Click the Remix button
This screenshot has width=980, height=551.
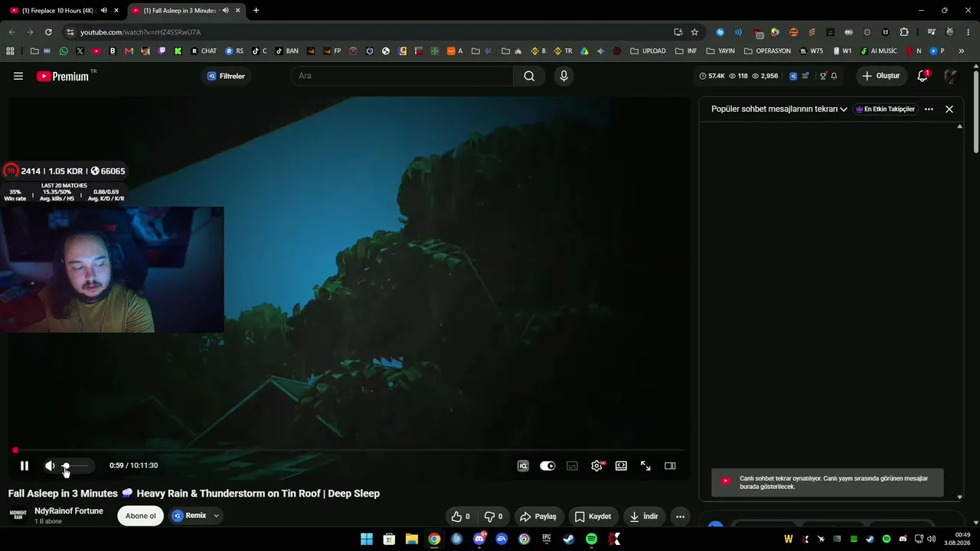pyautogui.click(x=189, y=516)
